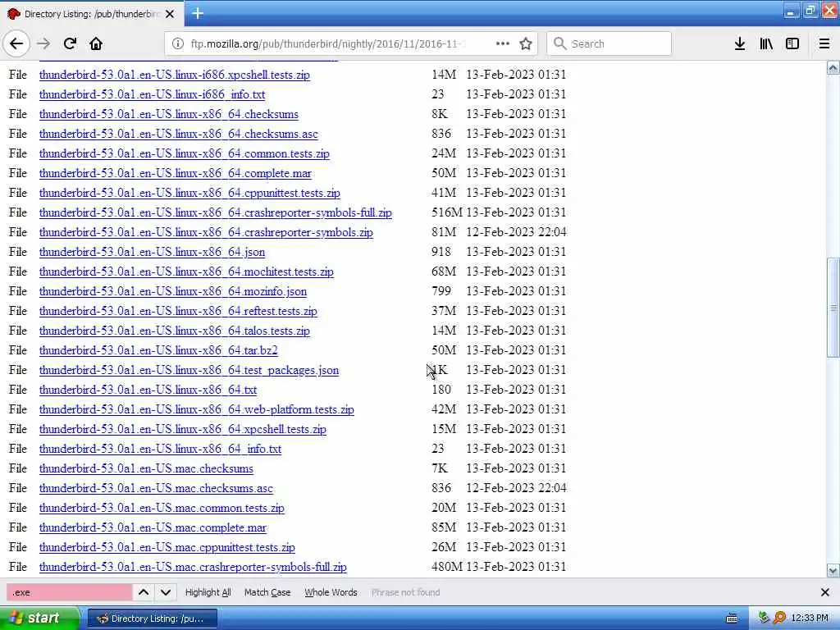Open the Windows Start menu
This screenshot has height=630, width=840.
[x=39, y=619]
